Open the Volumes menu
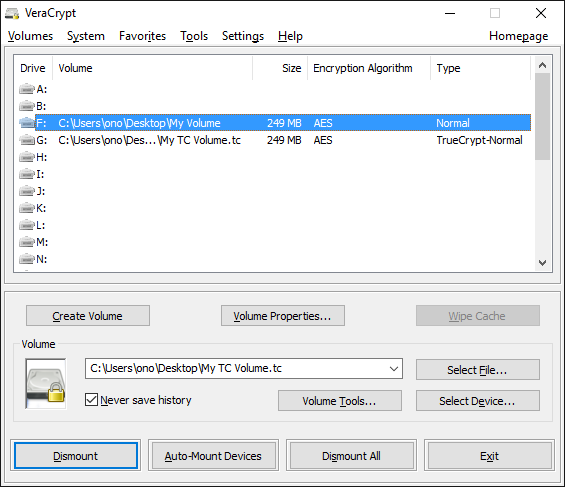Viewport: 565px width, 487px height. coord(30,36)
